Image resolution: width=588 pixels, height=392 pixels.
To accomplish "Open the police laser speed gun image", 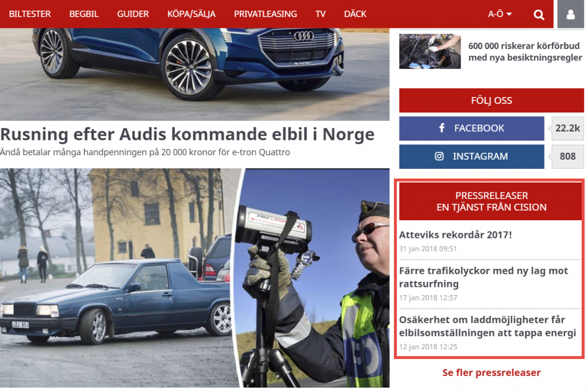I will (x=314, y=278).
